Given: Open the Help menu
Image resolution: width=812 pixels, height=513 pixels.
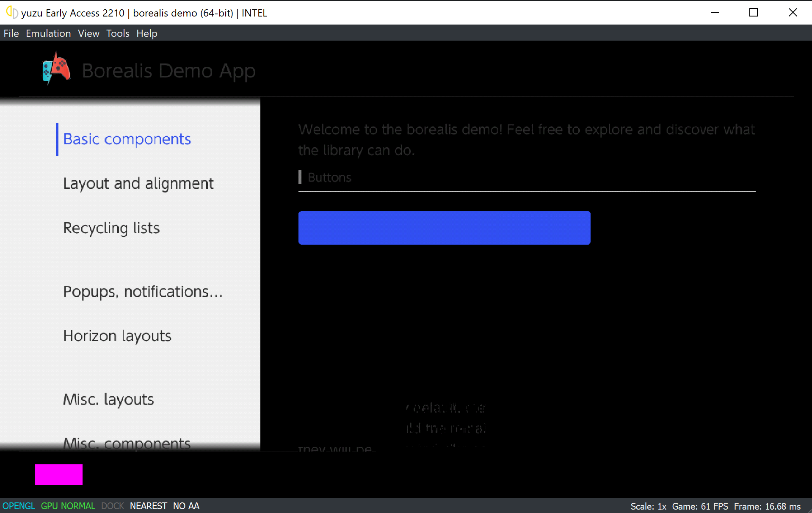Looking at the screenshot, I should 146,33.
